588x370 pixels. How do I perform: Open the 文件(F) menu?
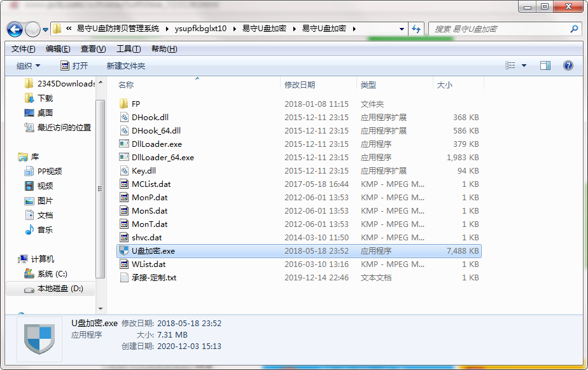tap(24, 49)
